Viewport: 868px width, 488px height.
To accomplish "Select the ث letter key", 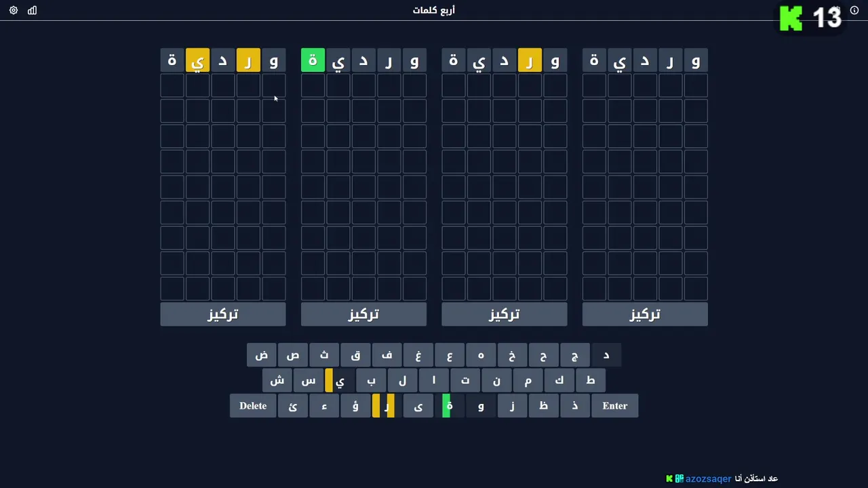I will pos(324,355).
